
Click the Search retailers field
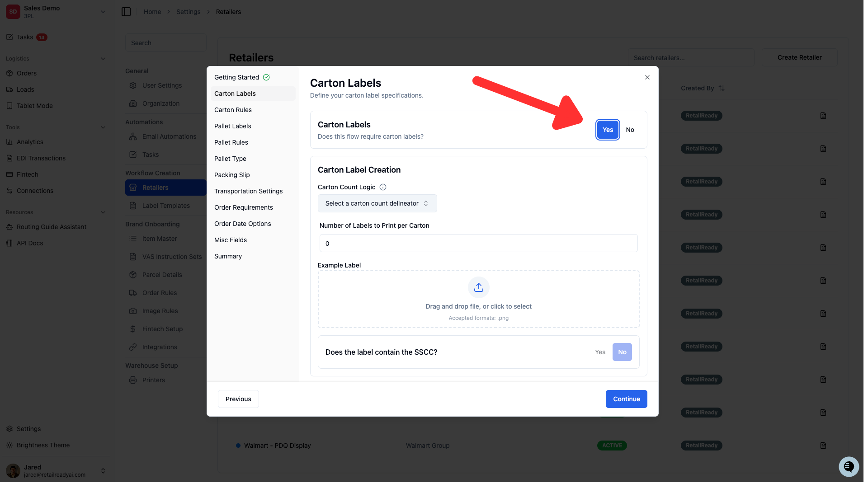click(690, 58)
